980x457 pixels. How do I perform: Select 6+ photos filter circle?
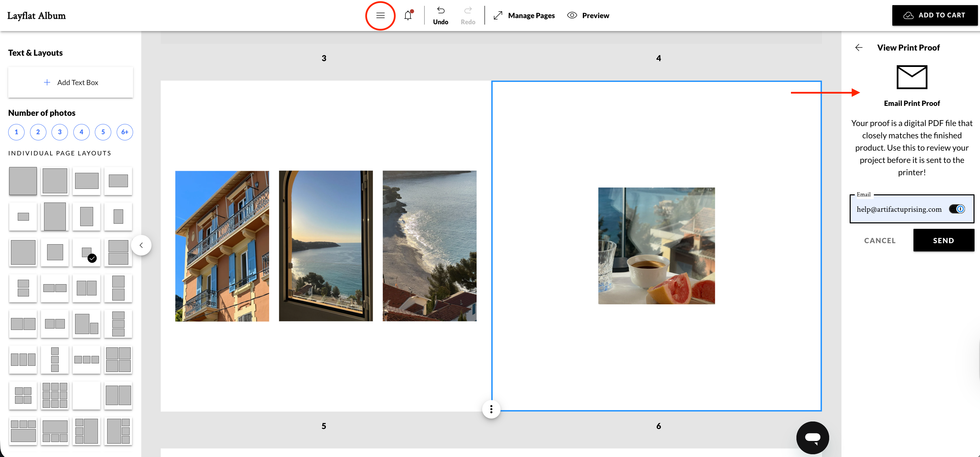pos(125,132)
